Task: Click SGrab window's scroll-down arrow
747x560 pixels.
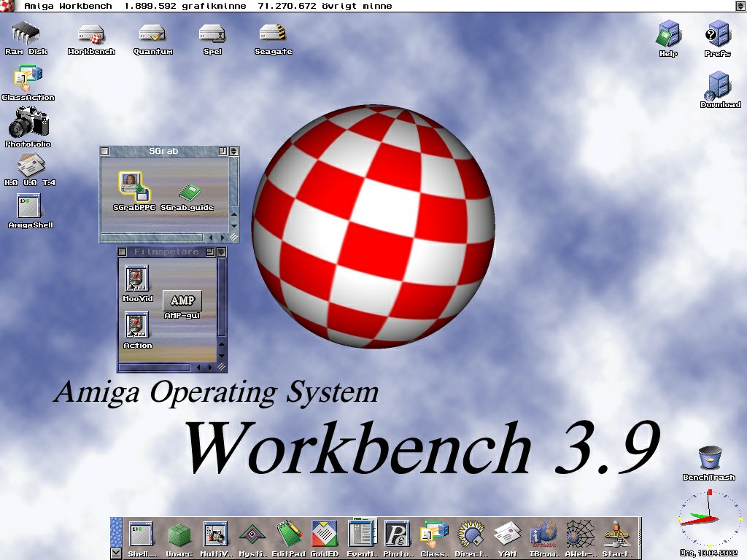Action: [234, 225]
